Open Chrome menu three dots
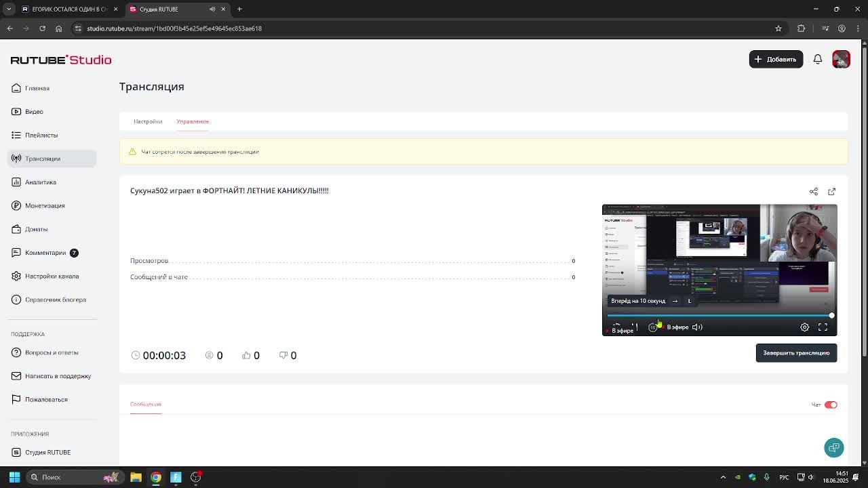The image size is (868, 488). pyautogui.click(x=859, y=28)
